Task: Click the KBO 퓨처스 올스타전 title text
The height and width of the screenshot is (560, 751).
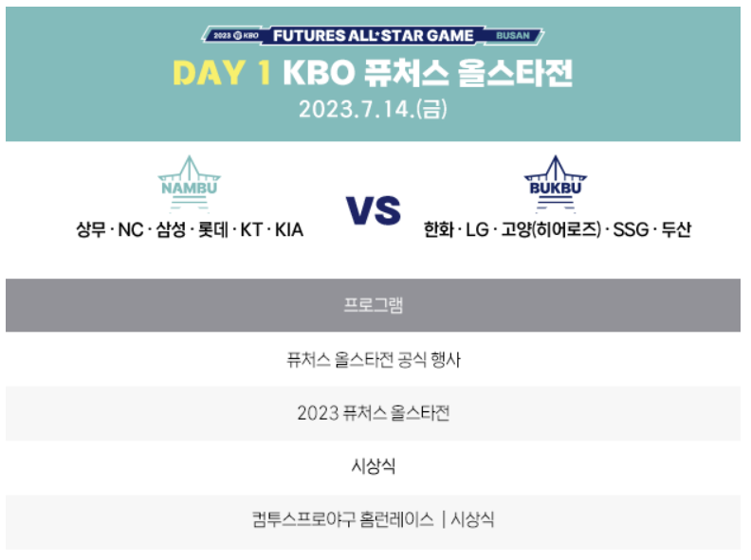Action: point(428,73)
